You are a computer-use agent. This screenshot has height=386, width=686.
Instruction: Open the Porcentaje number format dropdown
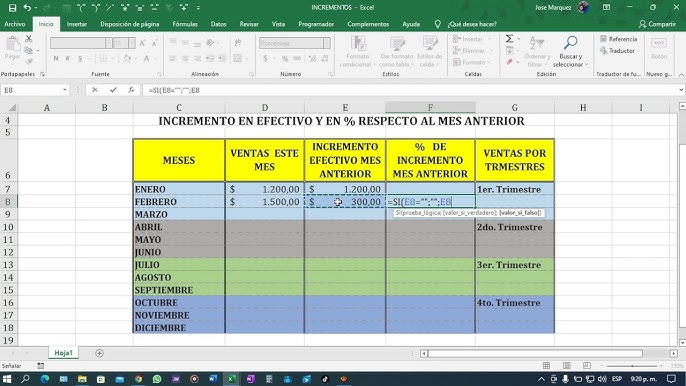[x=326, y=43]
